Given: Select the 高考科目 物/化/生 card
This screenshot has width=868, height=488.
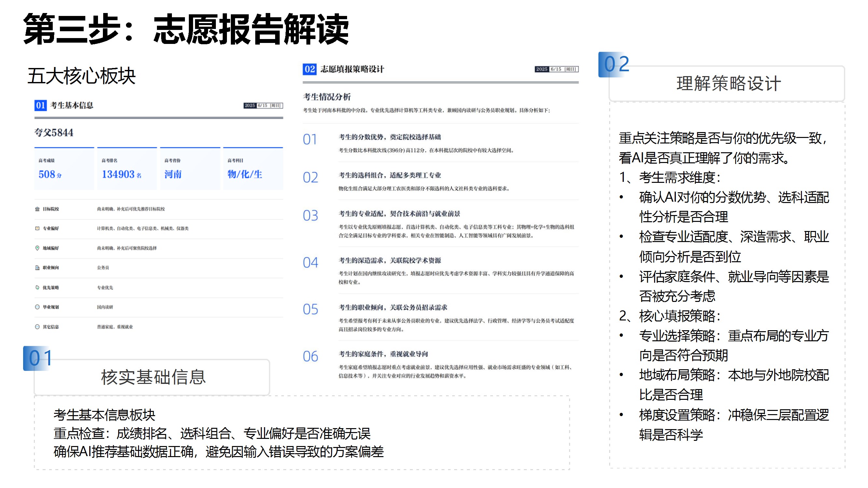Looking at the screenshot, I should tap(253, 169).
